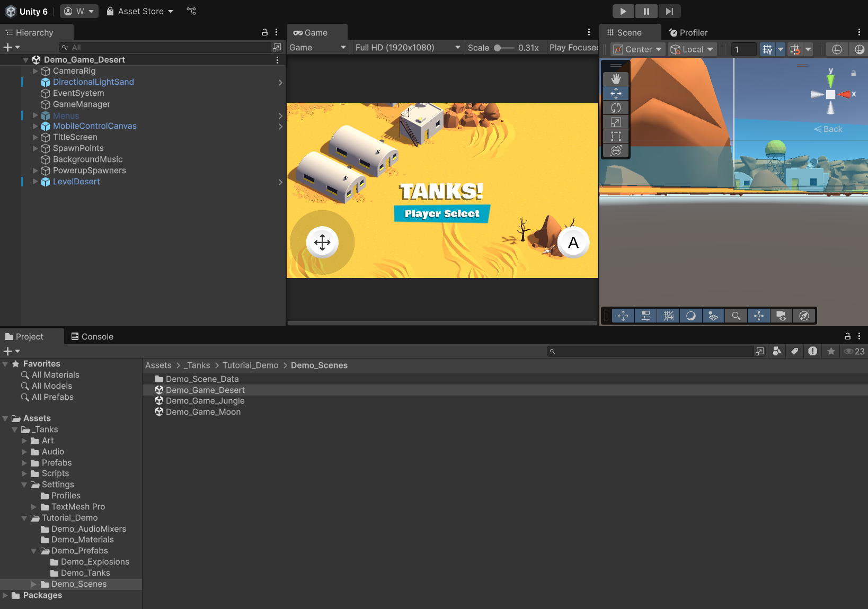Open Game view kebab menu
The width and height of the screenshot is (868, 609).
[x=589, y=32]
